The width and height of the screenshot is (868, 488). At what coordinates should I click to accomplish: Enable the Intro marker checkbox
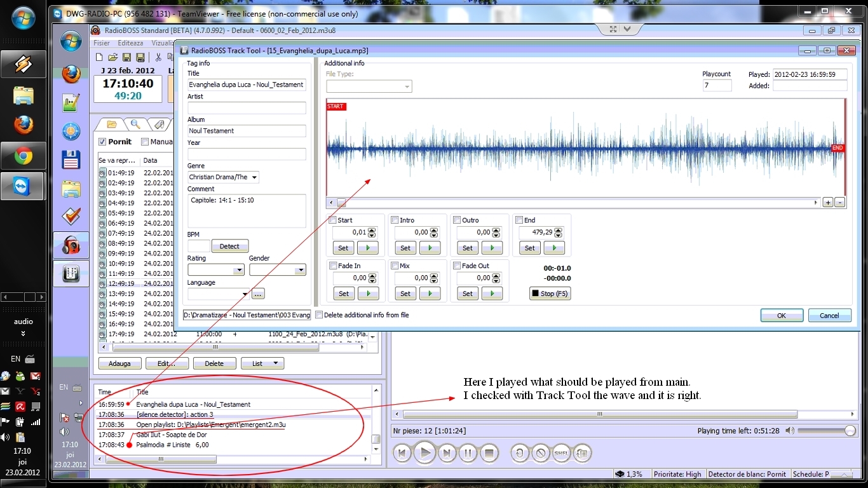(x=395, y=220)
